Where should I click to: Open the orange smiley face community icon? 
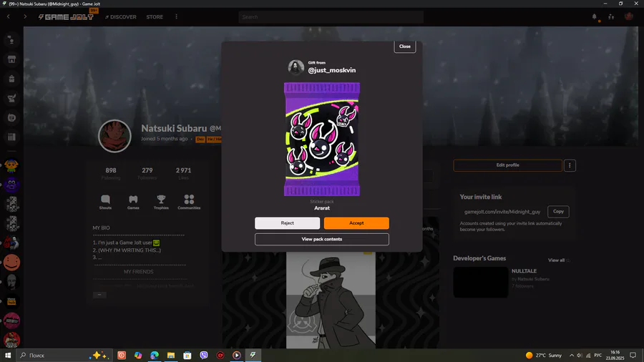11,263
